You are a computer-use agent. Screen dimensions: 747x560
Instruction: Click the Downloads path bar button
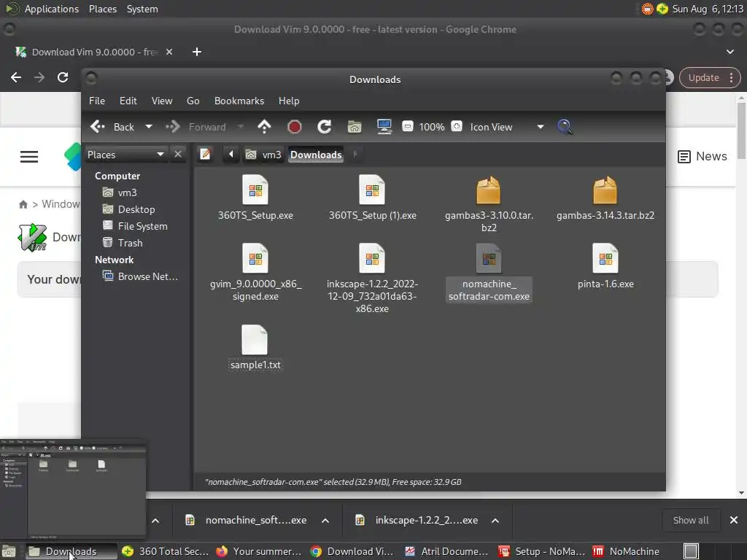click(x=316, y=155)
